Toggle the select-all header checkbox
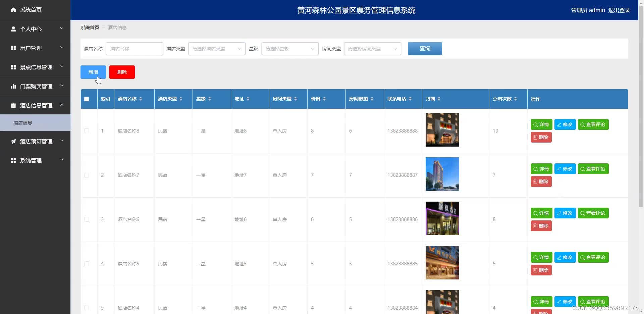 pos(87,99)
